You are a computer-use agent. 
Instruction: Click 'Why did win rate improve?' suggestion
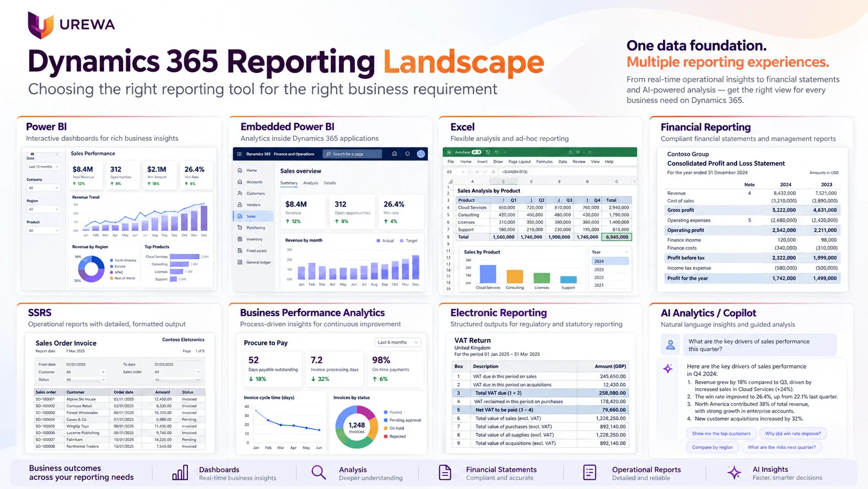point(793,433)
